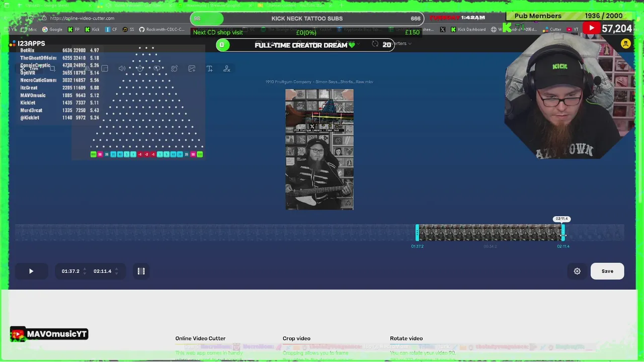Play the video preview
The height and width of the screenshot is (362, 644).
point(31,271)
